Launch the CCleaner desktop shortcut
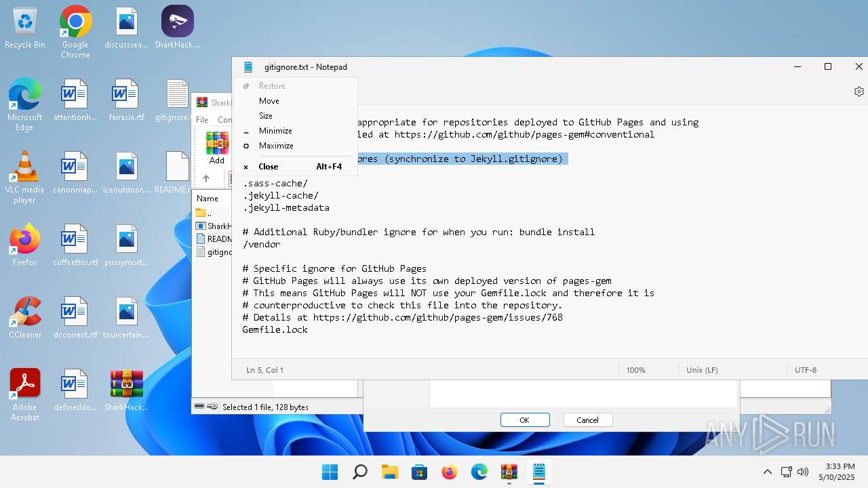Image resolution: width=868 pixels, height=488 pixels. point(25,319)
